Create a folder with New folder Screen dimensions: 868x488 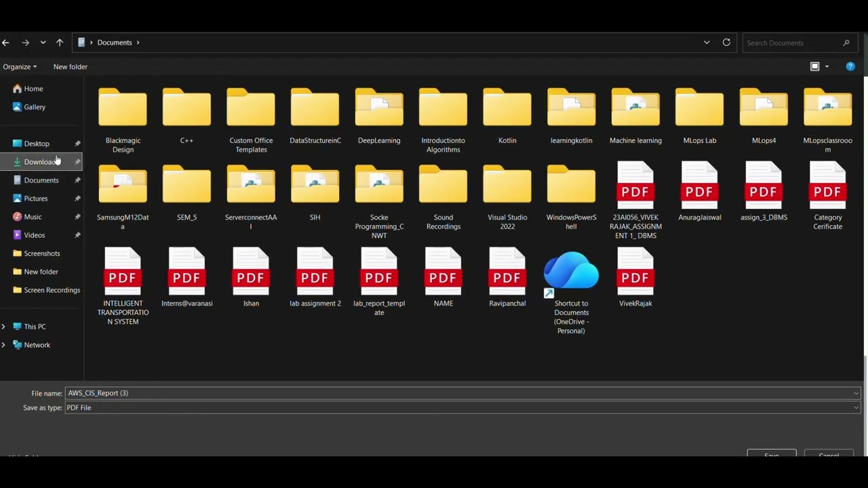click(x=71, y=67)
